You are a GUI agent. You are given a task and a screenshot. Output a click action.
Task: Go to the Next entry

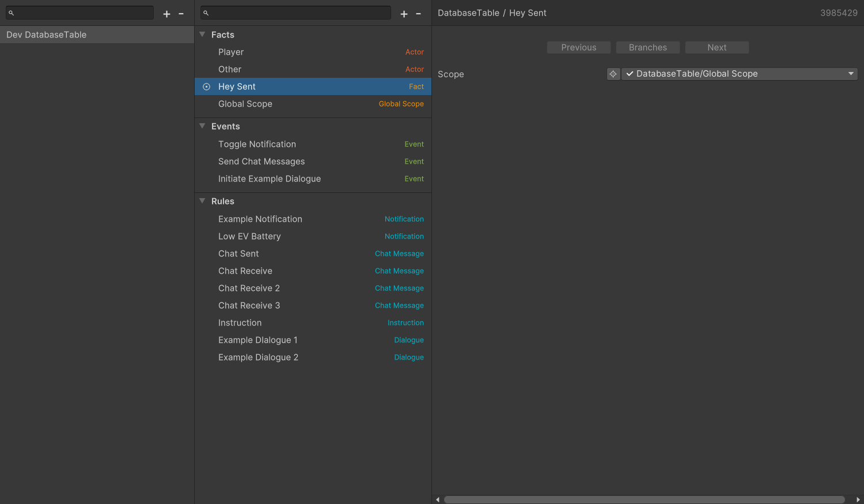[x=717, y=47]
